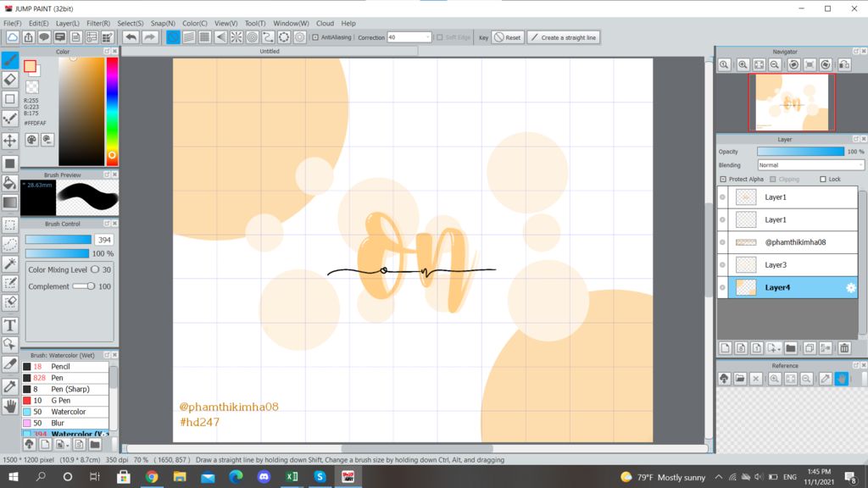The height and width of the screenshot is (488, 868).
Task: Click the Navigator canvas thumbnail
Action: click(792, 103)
